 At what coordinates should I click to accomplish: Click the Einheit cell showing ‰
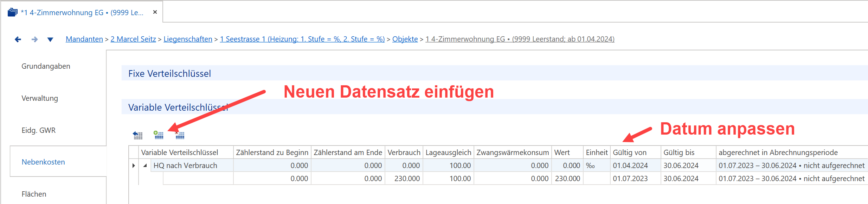[597, 165]
